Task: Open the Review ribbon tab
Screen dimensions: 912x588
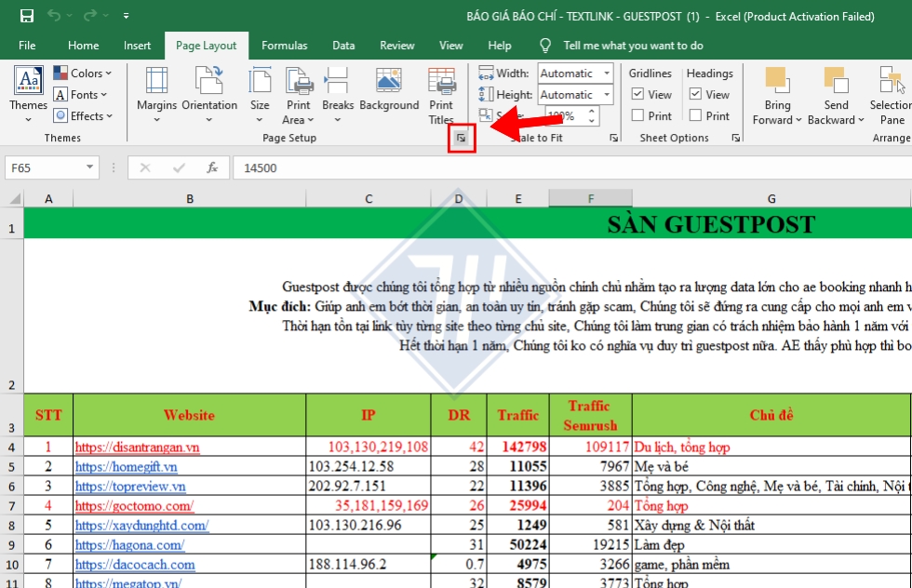Action: coord(396,45)
